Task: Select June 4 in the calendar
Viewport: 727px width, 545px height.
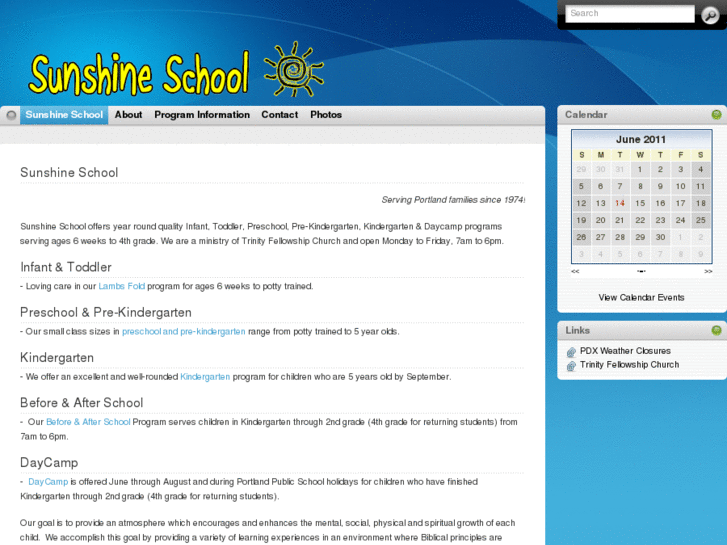Action: click(x=701, y=169)
